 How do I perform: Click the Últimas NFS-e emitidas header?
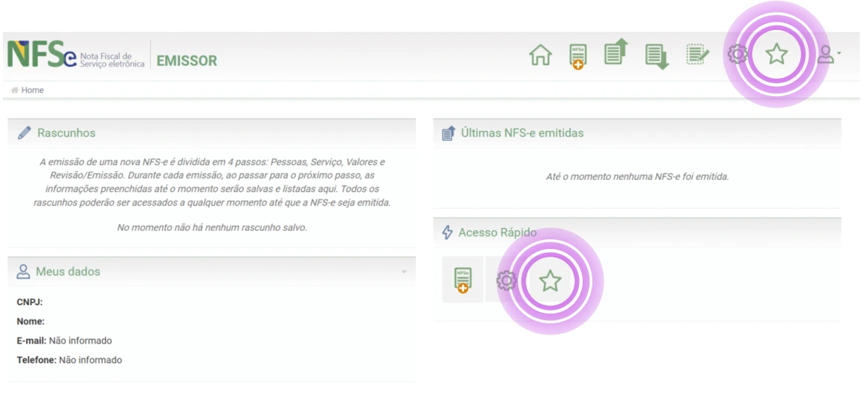(x=522, y=133)
